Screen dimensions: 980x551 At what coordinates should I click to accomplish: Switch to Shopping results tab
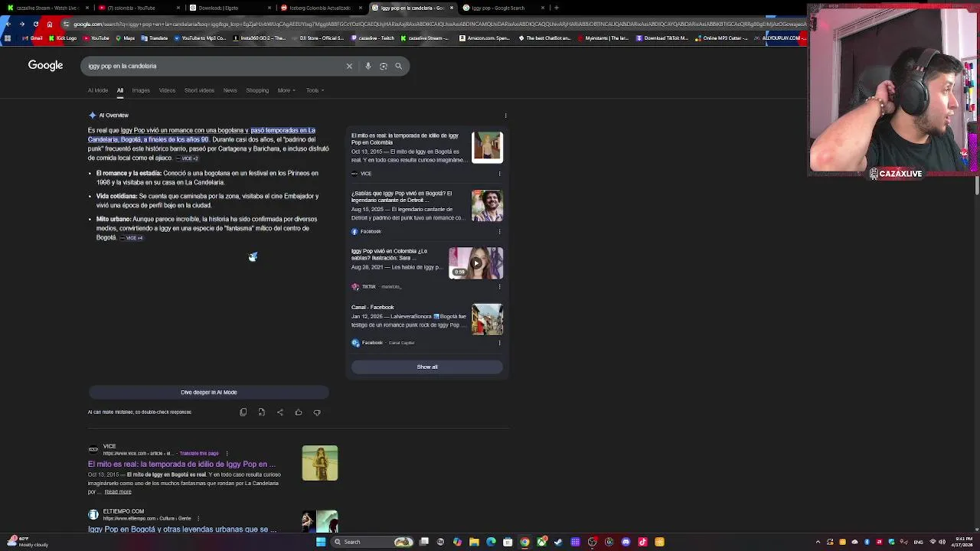point(257,90)
